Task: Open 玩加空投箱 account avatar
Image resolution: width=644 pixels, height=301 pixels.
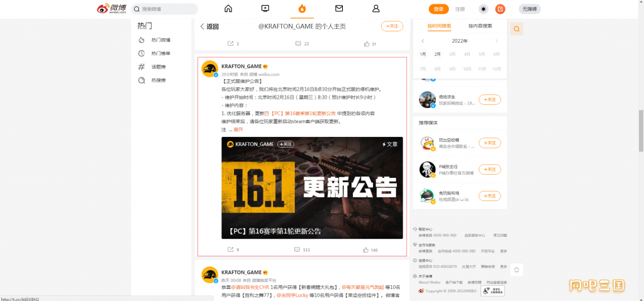Action: click(427, 143)
